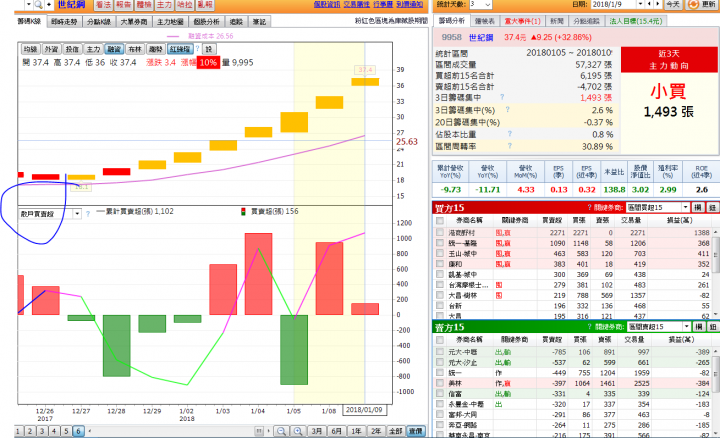Toggle the 投信 chart overlay
Image resolution: width=720 pixels, height=438 pixels.
pos(72,49)
